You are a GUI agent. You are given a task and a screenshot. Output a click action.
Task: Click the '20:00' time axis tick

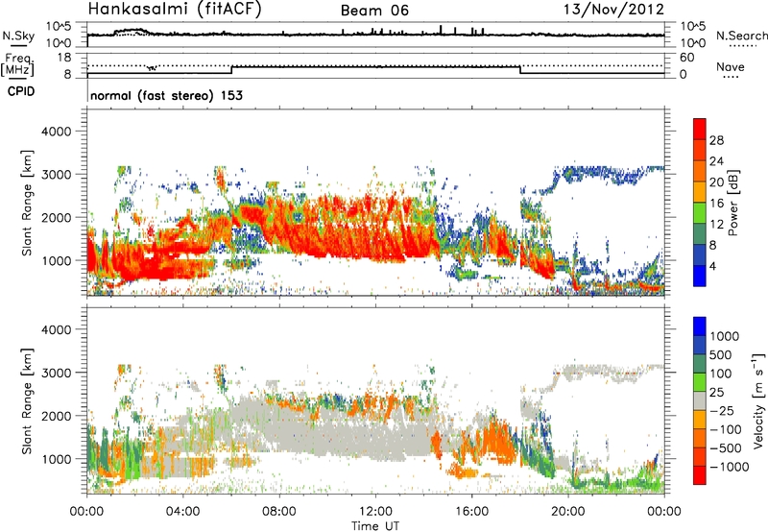[x=567, y=511]
